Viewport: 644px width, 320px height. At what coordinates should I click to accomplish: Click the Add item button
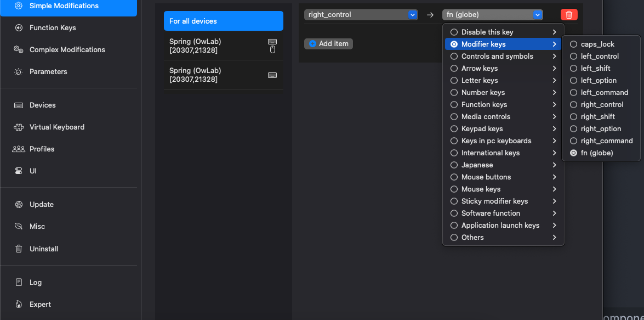(328, 43)
